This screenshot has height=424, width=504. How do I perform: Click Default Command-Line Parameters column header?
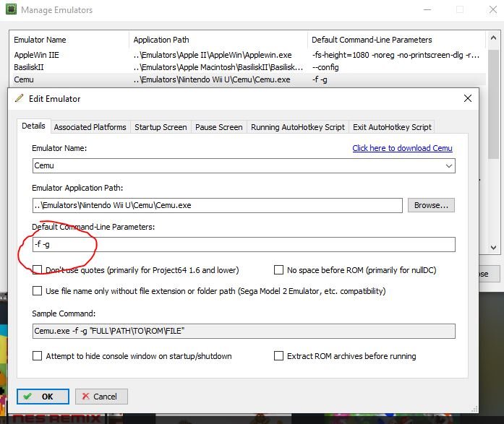(x=396, y=40)
